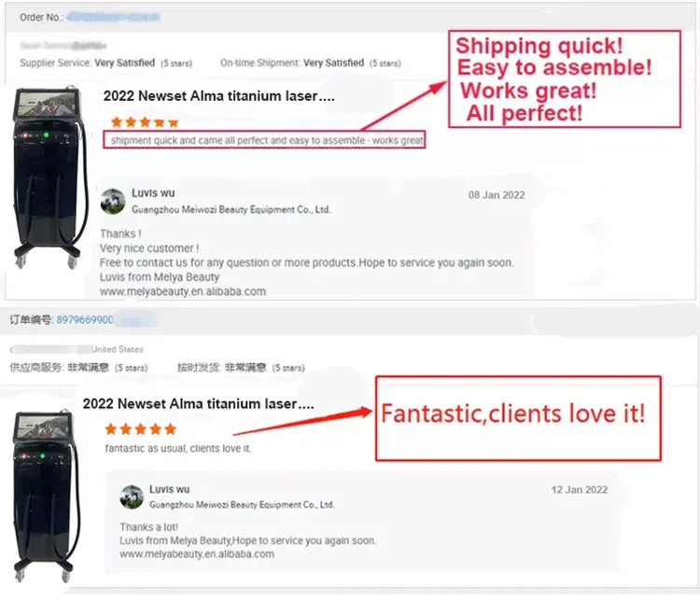
Task: Click Guangzhou Meiwozi Beauty Equipment in first reply
Action: click(231, 209)
